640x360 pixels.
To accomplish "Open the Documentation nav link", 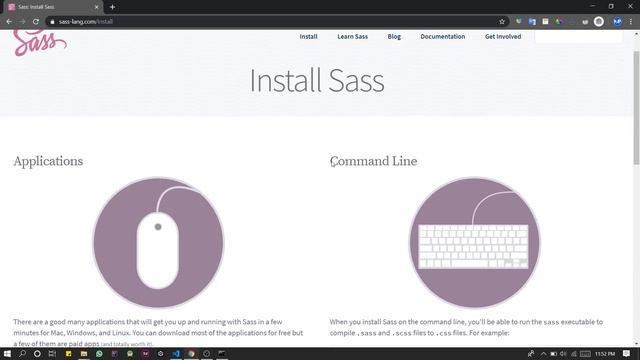I will (442, 36).
